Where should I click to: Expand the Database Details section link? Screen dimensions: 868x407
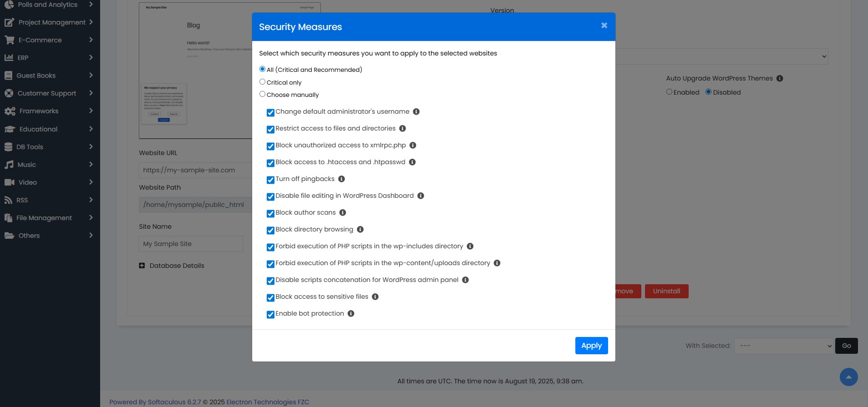(x=177, y=266)
